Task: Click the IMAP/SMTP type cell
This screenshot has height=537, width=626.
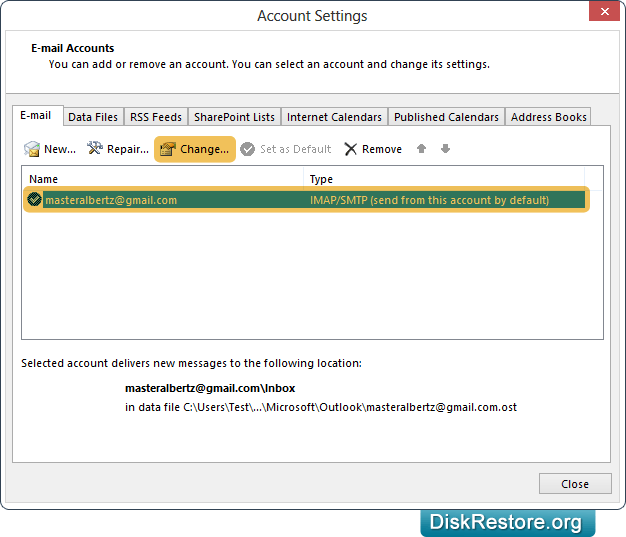Action: point(429,200)
